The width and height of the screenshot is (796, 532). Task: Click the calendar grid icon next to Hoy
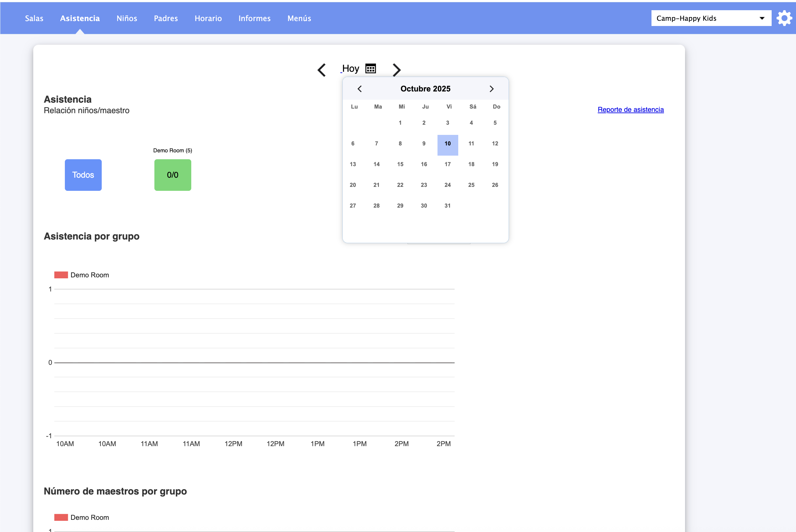point(370,68)
